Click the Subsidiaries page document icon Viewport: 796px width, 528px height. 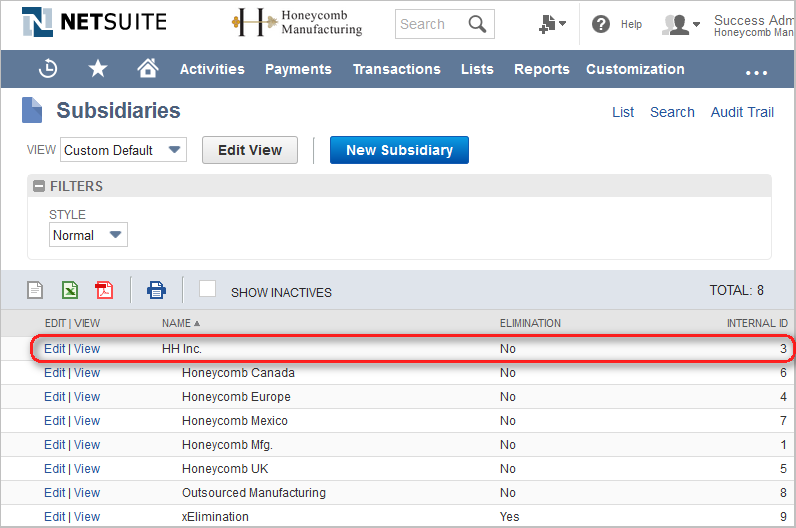click(32, 110)
